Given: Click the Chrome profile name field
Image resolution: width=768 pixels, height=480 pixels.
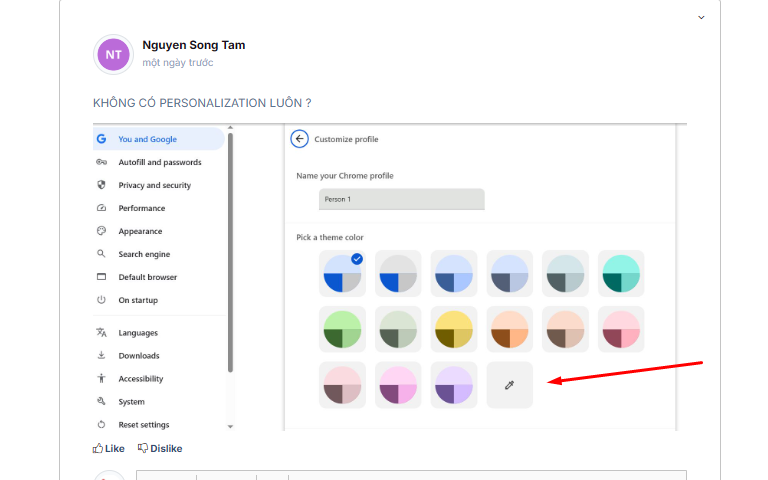Looking at the screenshot, I should 401,199.
